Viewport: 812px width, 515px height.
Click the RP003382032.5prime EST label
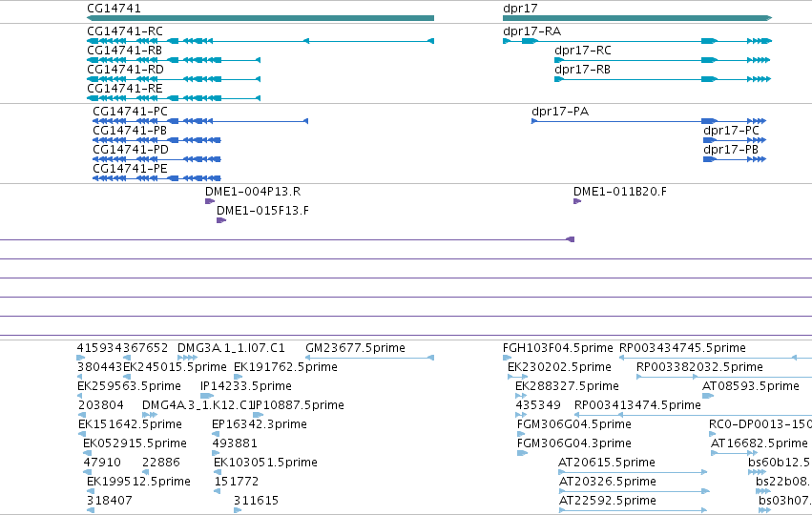pos(699,367)
